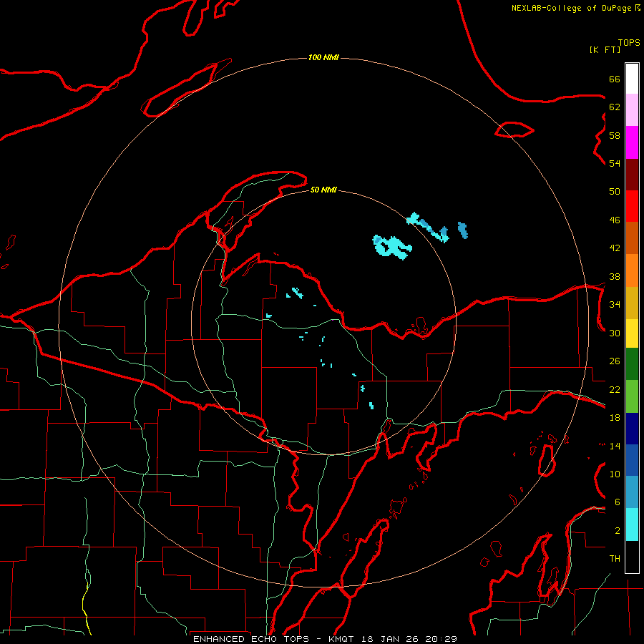Click the orange band near 38 kft
644x644 pixels.
pyautogui.click(x=632, y=270)
